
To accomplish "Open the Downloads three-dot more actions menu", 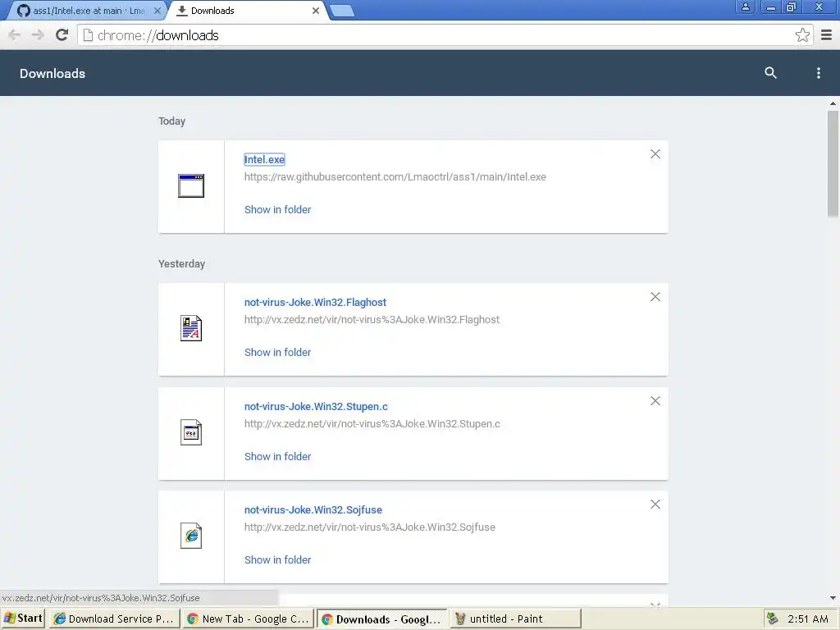I will pos(818,73).
